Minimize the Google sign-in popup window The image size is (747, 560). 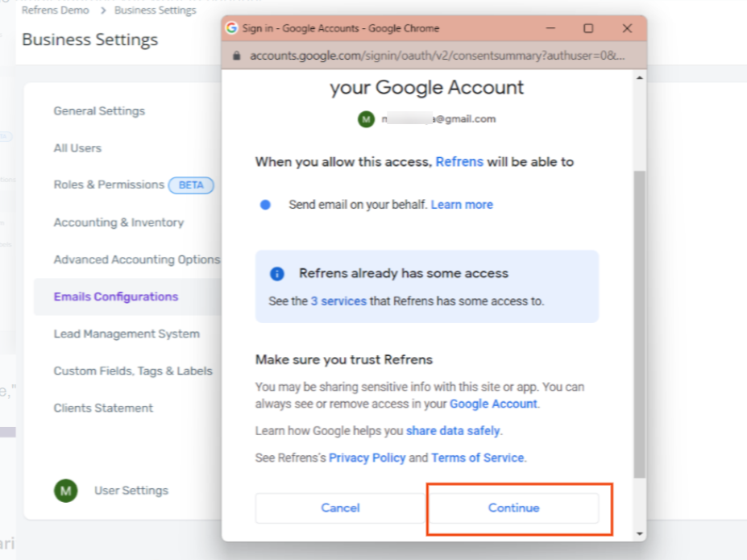click(550, 28)
